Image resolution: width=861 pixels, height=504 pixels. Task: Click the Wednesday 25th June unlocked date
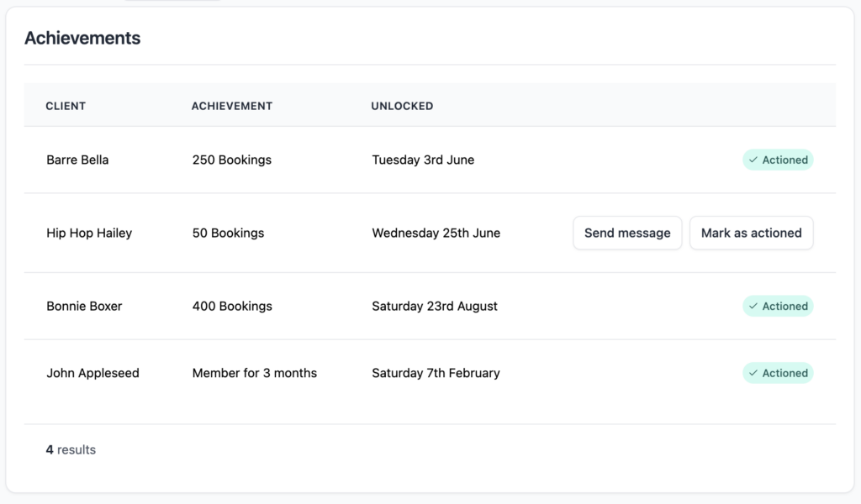click(436, 234)
